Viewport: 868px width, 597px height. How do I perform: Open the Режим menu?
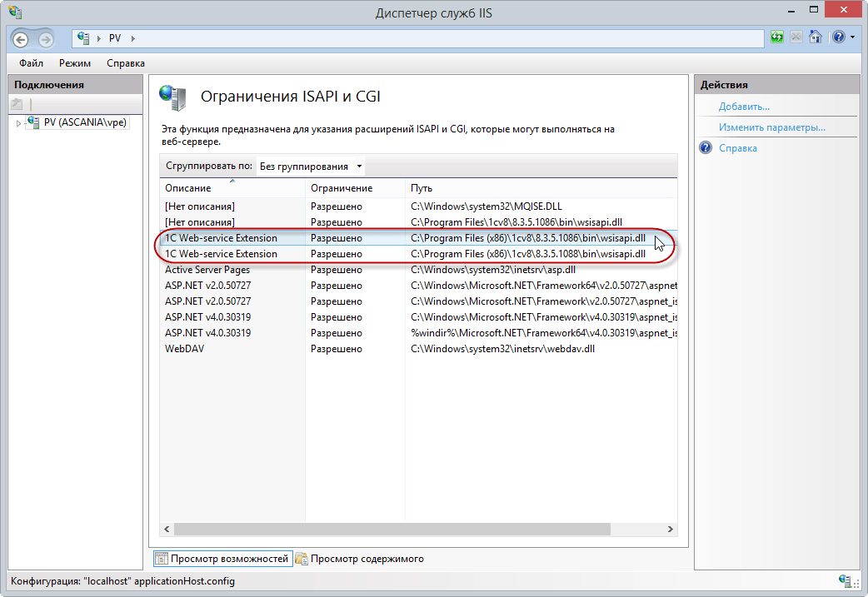(75, 63)
